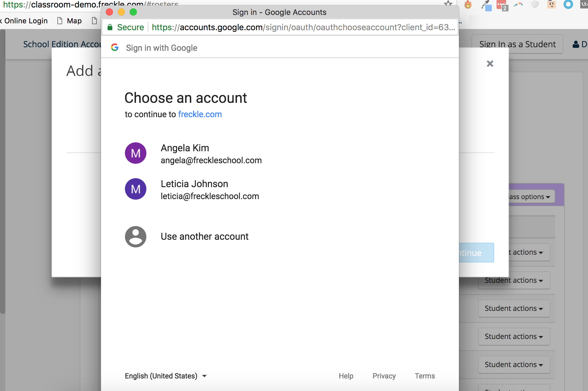This screenshot has width=588, height=391.
Task: Click the grey person icon for another account
Action: coord(136,237)
